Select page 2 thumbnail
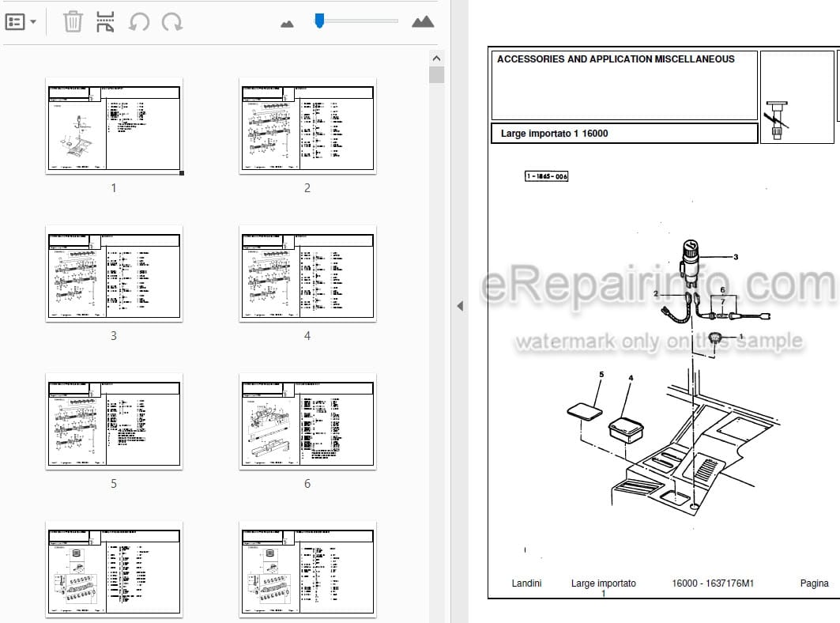This screenshot has height=623, width=840. (307, 126)
